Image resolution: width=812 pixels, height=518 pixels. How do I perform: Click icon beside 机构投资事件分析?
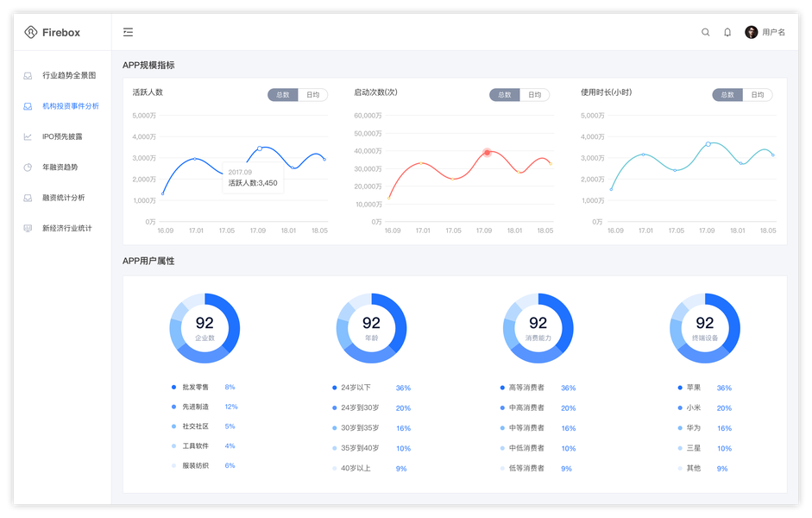point(28,106)
